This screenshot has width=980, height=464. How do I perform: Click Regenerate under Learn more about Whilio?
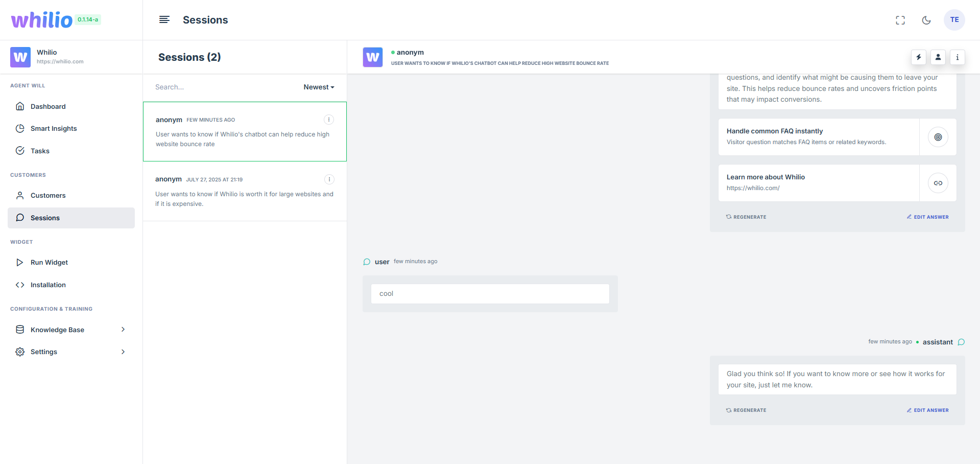746,217
